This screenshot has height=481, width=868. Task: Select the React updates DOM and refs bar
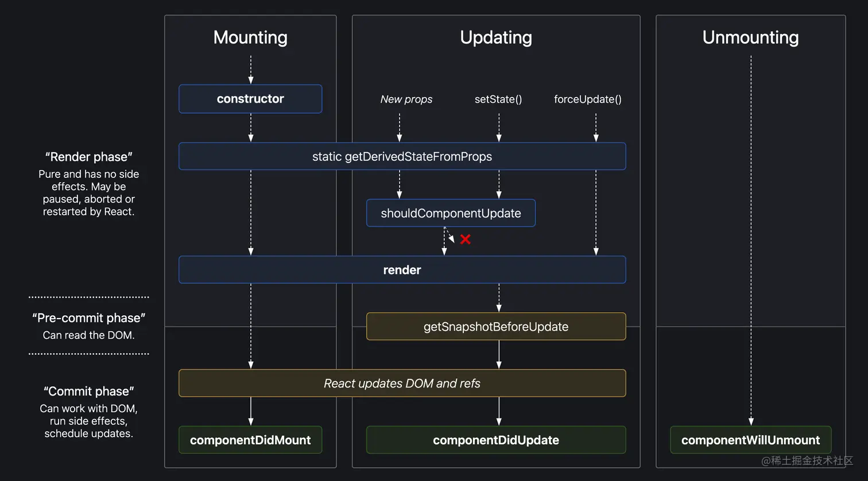pos(402,383)
